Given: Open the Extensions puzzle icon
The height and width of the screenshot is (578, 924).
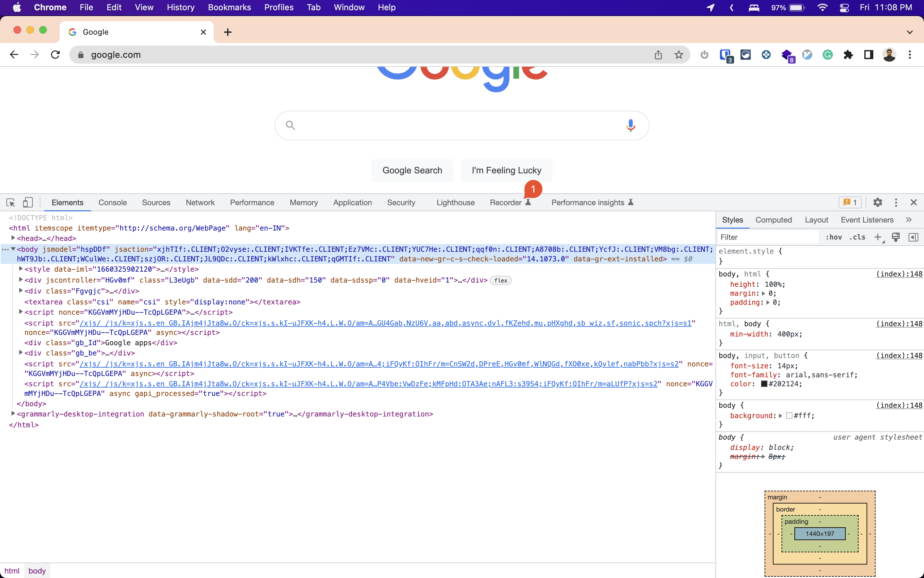Looking at the screenshot, I should [848, 55].
